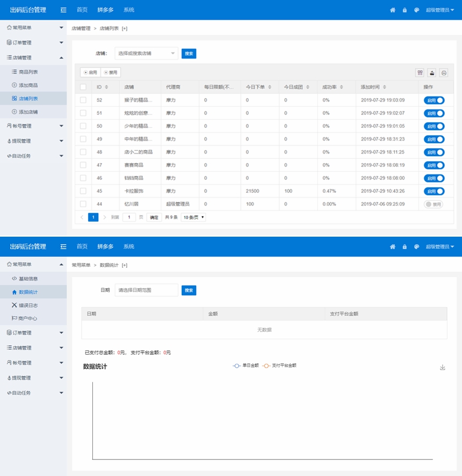Click the export table icon
The height and width of the screenshot is (476, 462).
(x=432, y=72)
